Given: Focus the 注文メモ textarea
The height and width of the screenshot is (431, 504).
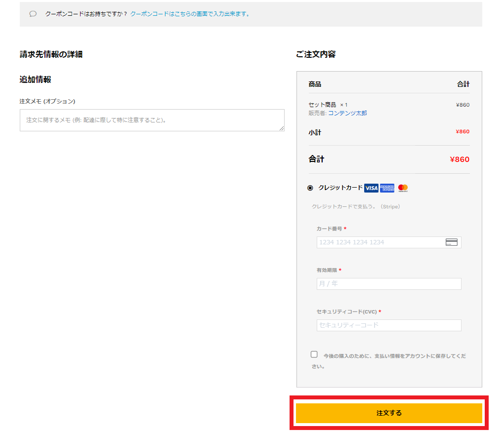Looking at the screenshot, I should pyautogui.click(x=152, y=120).
